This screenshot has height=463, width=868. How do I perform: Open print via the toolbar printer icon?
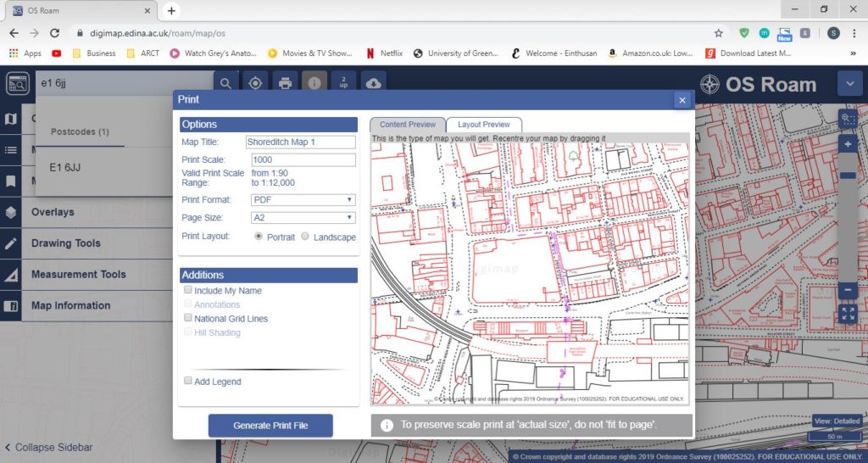tap(285, 83)
